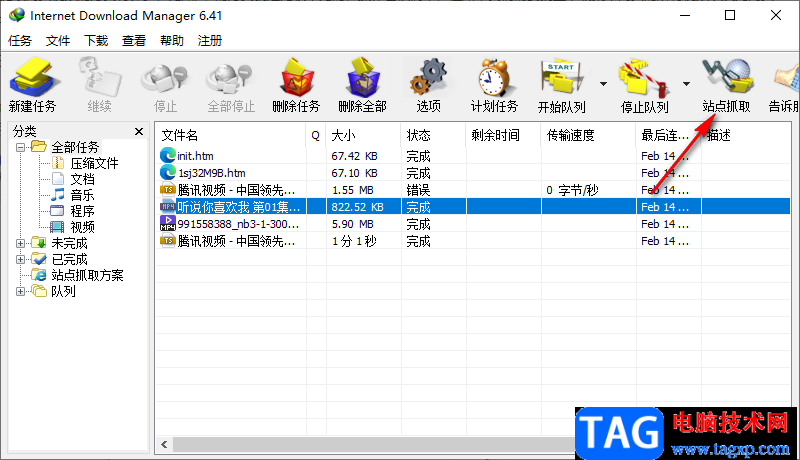Open the 文件 menu
The image size is (800, 460).
click(58, 40)
